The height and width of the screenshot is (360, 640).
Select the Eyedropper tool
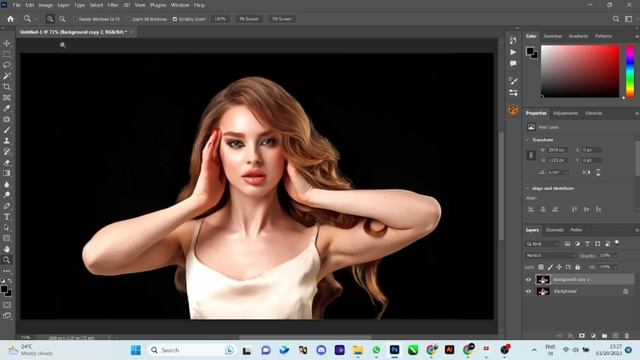coord(7,108)
